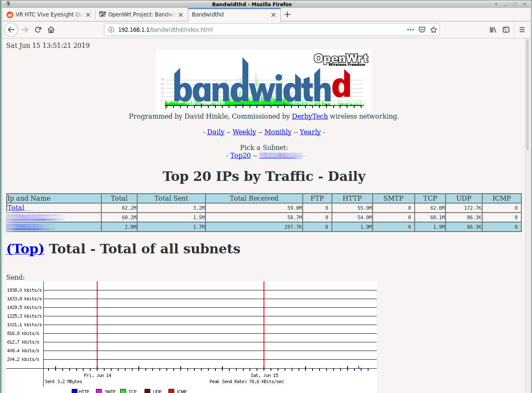This screenshot has height=393, width=532.
Task: Bookmark this page with the star
Action: tap(434, 30)
